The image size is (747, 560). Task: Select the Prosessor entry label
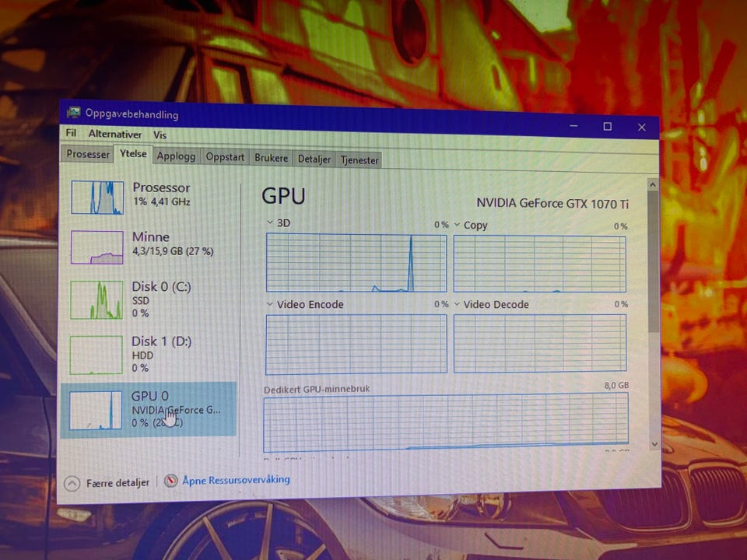click(x=161, y=187)
